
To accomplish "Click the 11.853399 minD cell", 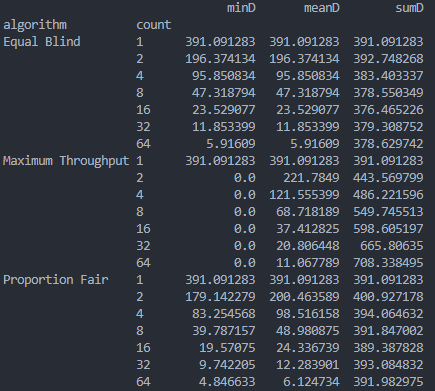I will pyautogui.click(x=224, y=127).
